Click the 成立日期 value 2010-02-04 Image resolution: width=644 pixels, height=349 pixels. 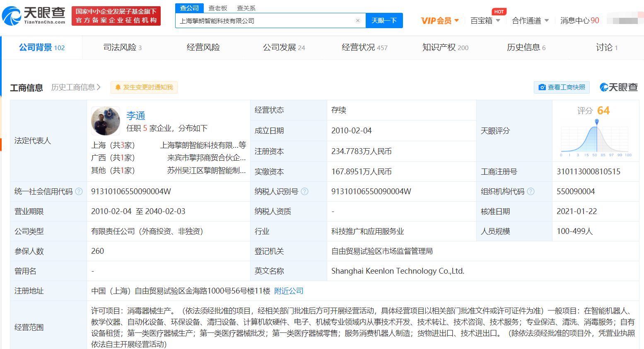point(352,130)
